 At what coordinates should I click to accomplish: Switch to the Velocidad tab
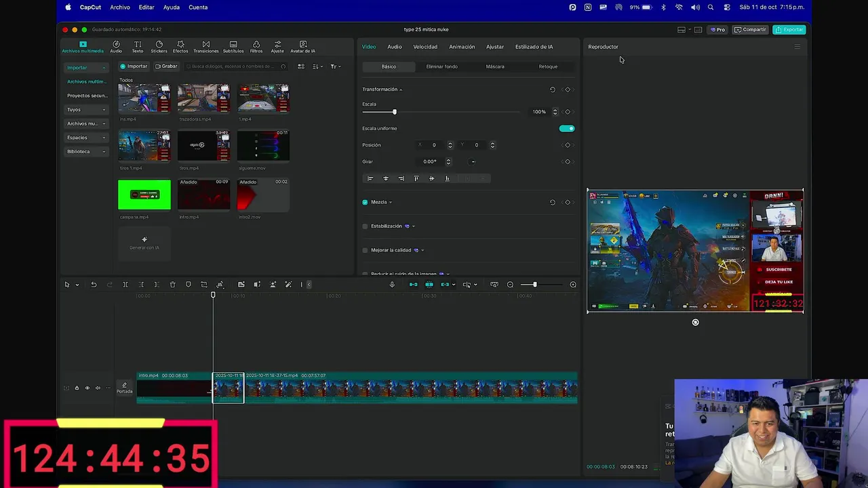(x=425, y=47)
